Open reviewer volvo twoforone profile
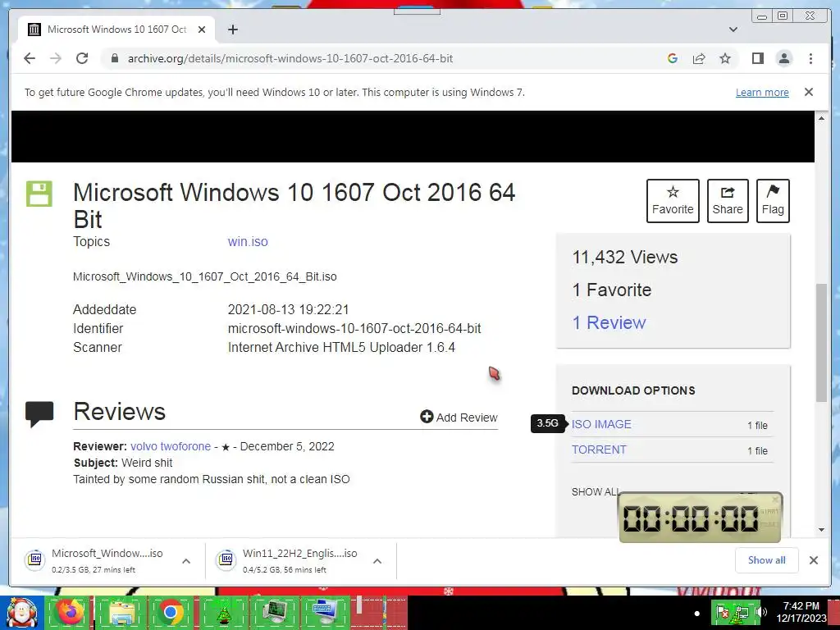Viewport: 840px width, 630px height. pyautogui.click(x=171, y=446)
